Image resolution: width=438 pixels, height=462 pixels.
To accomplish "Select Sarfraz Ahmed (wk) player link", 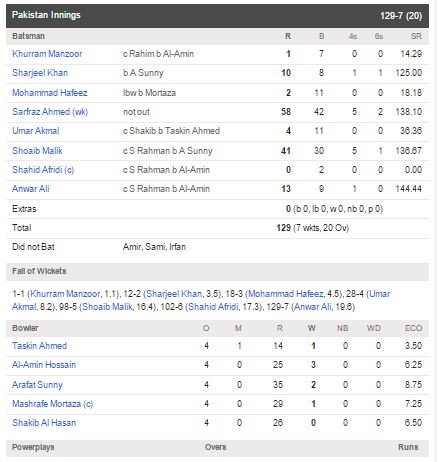I will point(50,112).
